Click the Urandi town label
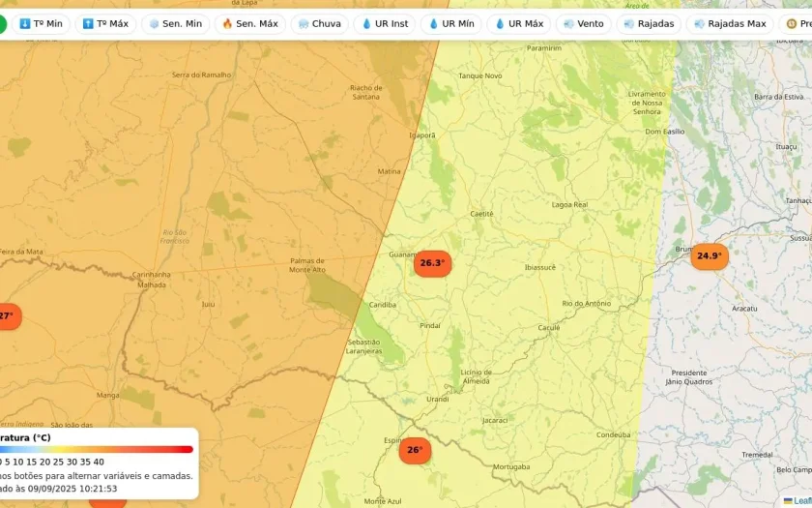 click(438, 399)
